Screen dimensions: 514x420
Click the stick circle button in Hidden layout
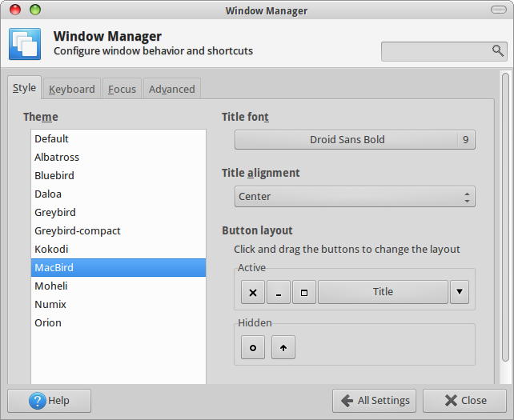(x=253, y=347)
